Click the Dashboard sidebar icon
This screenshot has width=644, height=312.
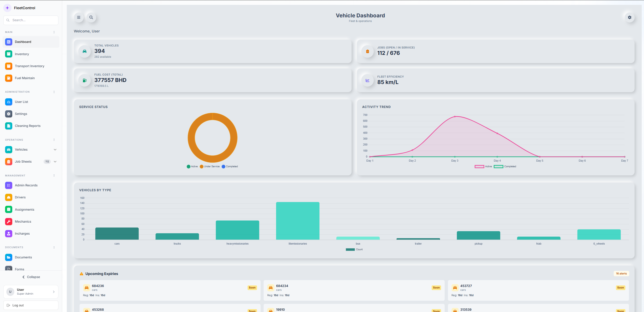9,42
